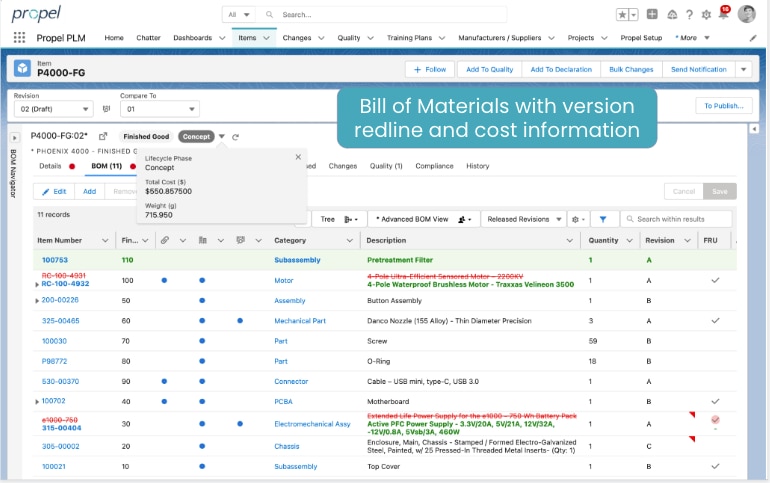Open the 325-00465 item link
This screenshot has height=483, width=770.
[60, 321]
